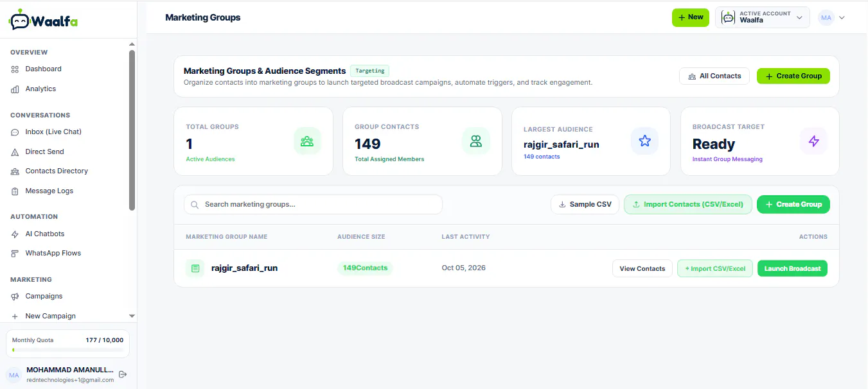Open the Dashboard grid icon
This screenshot has height=389, width=868.
tap(15, 69)
